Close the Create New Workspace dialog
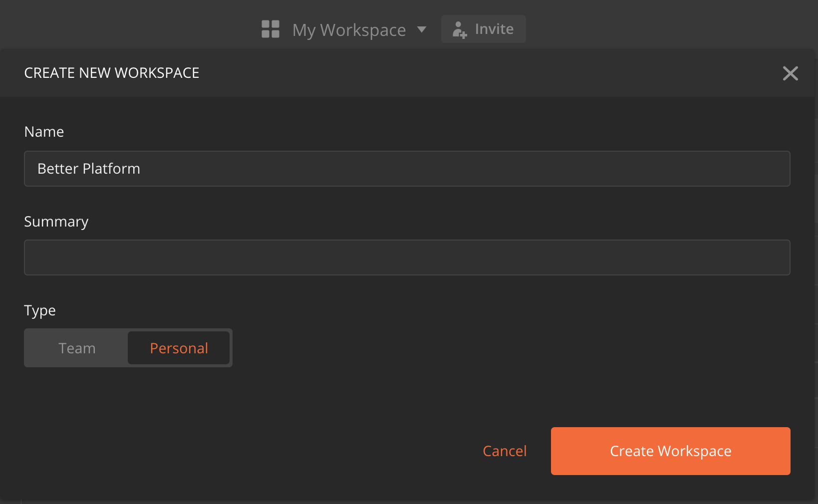The width and height of the screenshot is (818, 504). pyautogui.click(x=790, y=73)
